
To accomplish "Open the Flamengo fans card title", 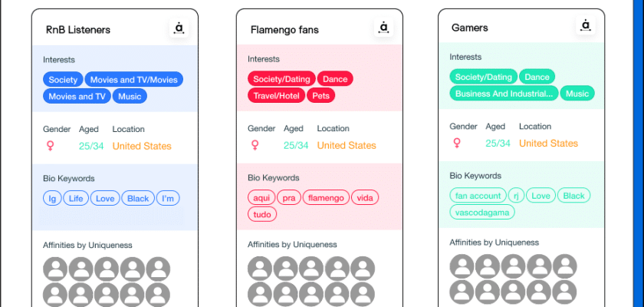I will click(x=284, y=30).
